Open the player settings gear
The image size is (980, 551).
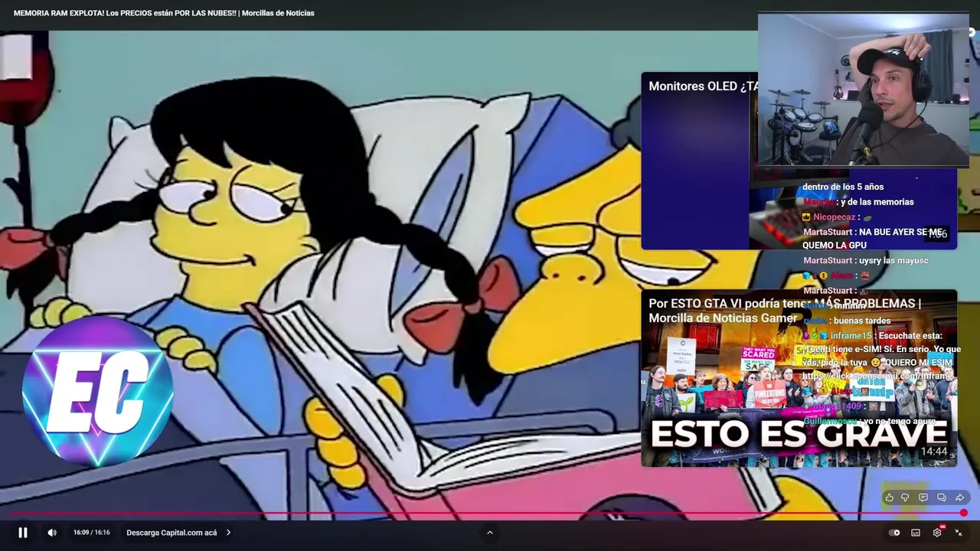[937, 533]
